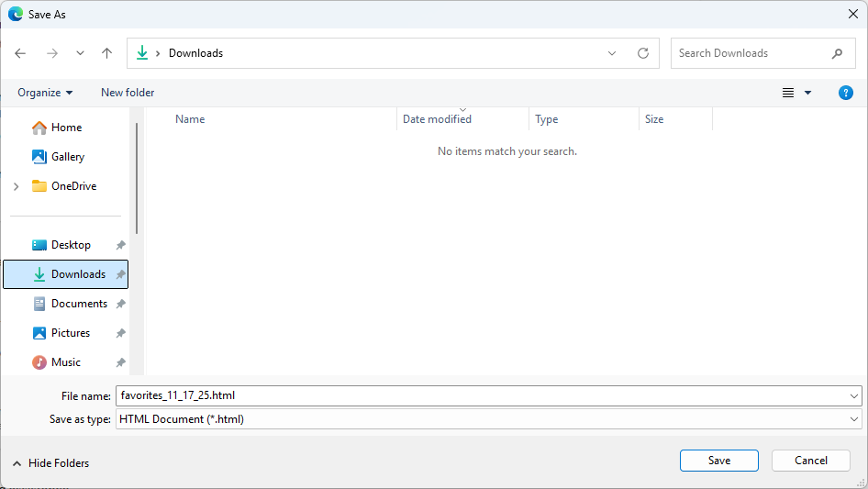Click the Up one level arrow
The width and height of the screenshot is (868, 489).
pos(106,53)
